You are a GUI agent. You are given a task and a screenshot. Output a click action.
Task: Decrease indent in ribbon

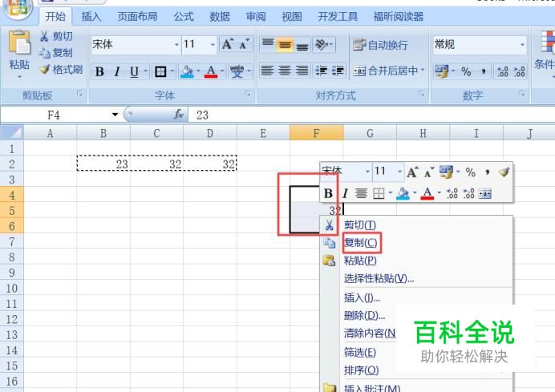coord(321,71)
